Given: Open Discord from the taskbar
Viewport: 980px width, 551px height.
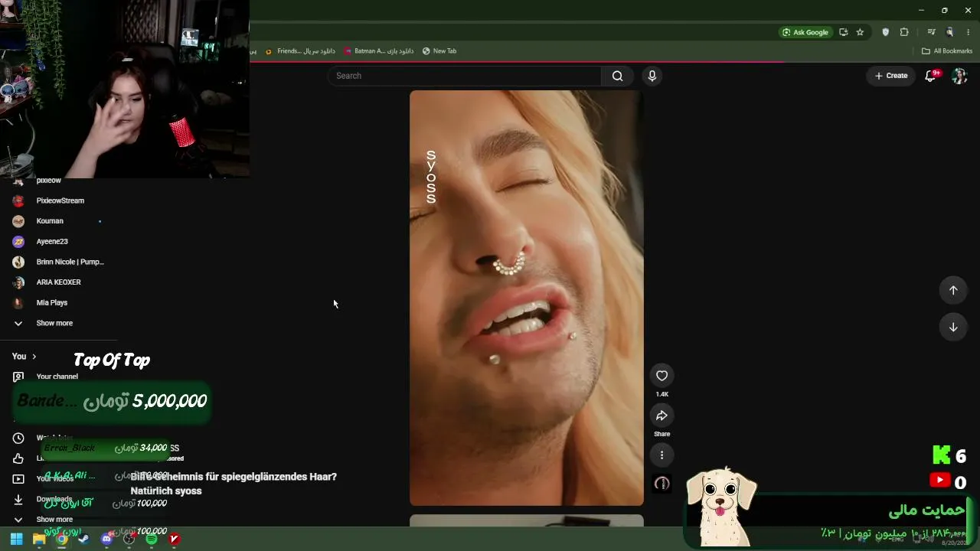Looking at the screenshot, I should [106, 539].
